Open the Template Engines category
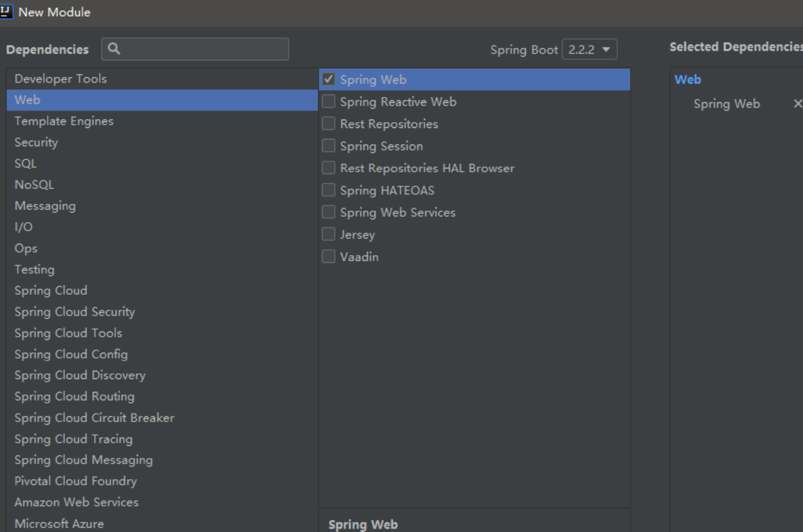The image size is (803, 532). tap(162, 121)
